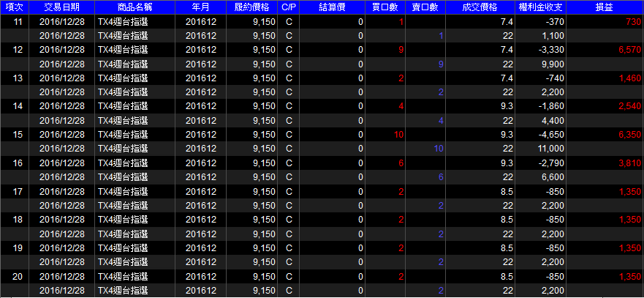This screenshot has height=298, width=644.
Task: Click the 8.5 price in item 19 row
Action: tap(507, 247)
